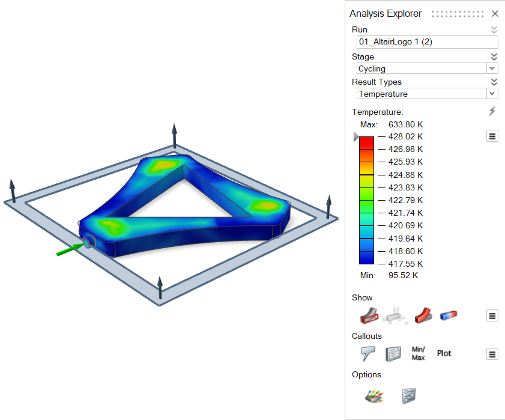505x420 pixels.
Task: Collapse the Stage section chevrons
Action: (494, 56)
